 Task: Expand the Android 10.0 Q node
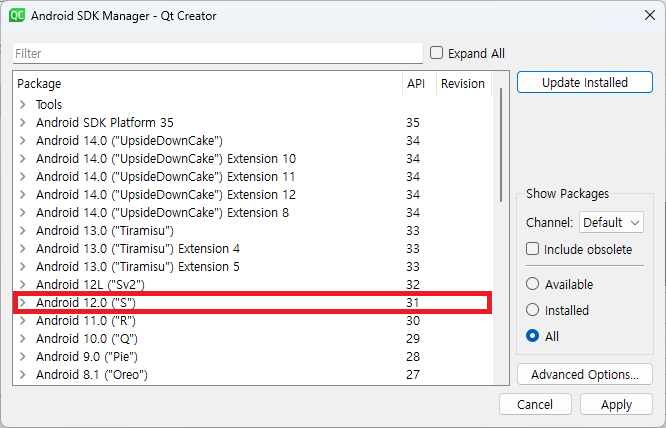coord(23,338)
